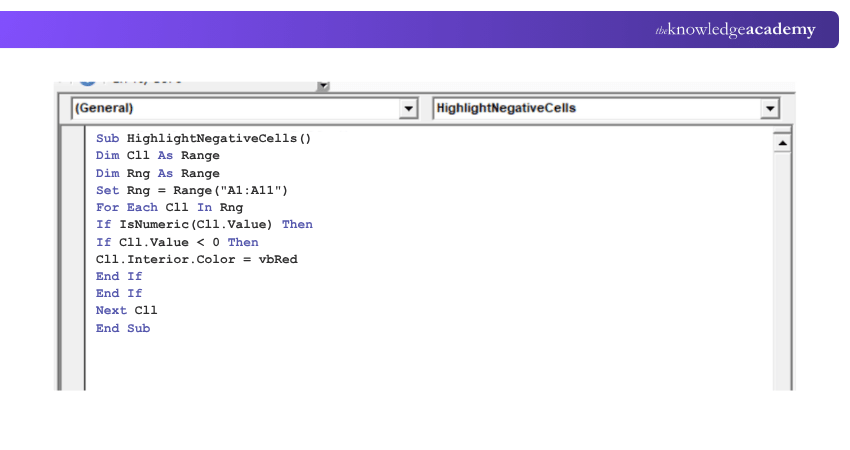Open the HighlightNegativeCells procedure dropdown arrow
Screen dimensions: 850x450
[769, 108]
